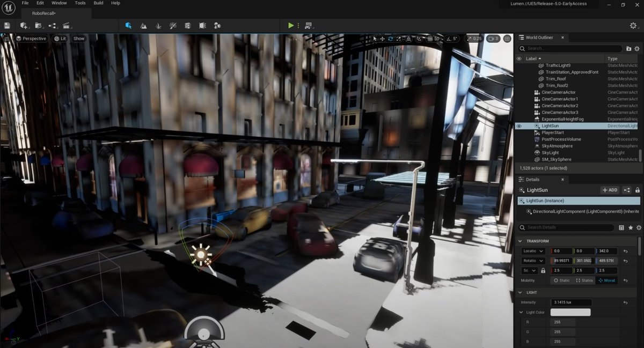Image resolution: width=644 pixels, height=348 pixels.
Task: Switch to Mesh Paint mode icon
Action: [173, 25]
